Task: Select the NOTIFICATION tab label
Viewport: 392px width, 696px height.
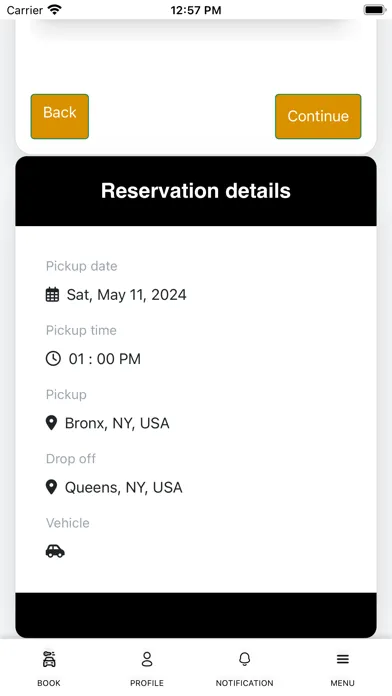Action: [245, 683]
